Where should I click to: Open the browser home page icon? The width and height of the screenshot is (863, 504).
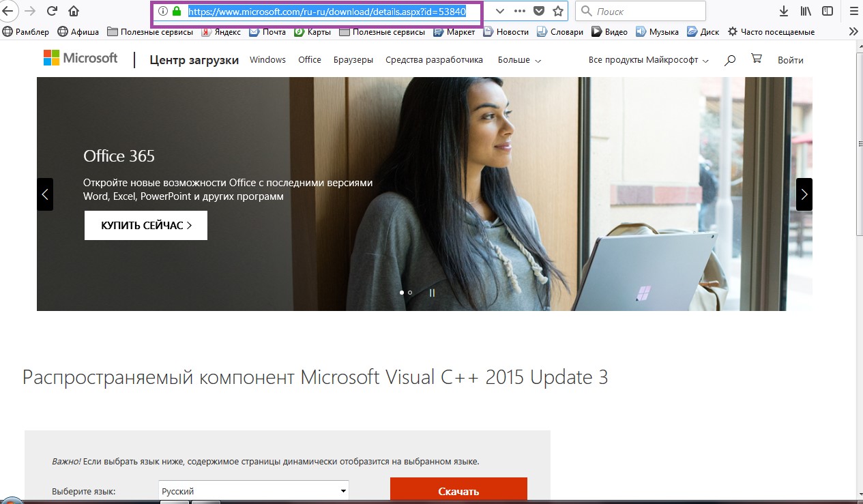(x=74, y=11)
